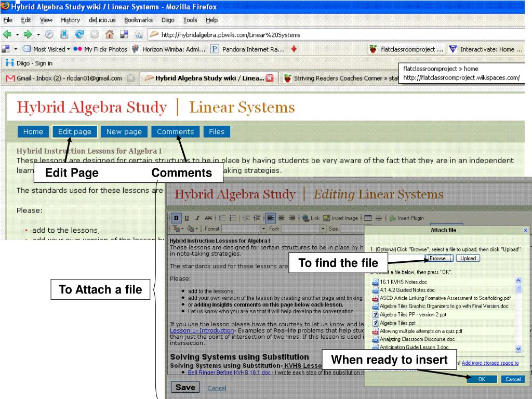This screenshot has width=532, height=399.
Task: Click Insert Plugin in the editor toolbar
Action: [406, 218]
